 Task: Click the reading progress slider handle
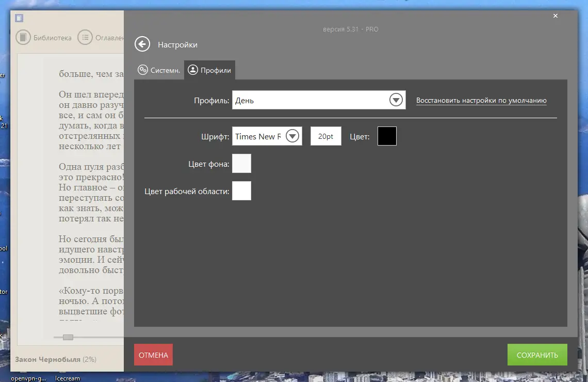[x=68, y=337]
